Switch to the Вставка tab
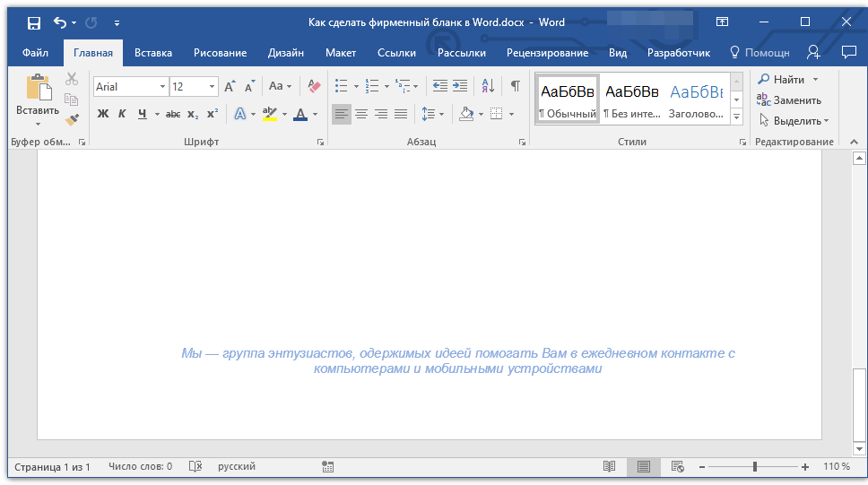This screenshot has width=868, height=485. [x=153, y=53]
